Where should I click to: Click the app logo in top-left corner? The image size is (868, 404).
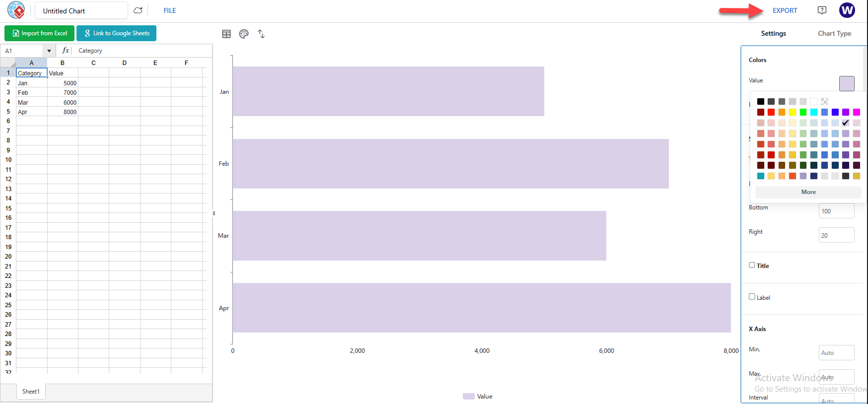pos(15,10)
